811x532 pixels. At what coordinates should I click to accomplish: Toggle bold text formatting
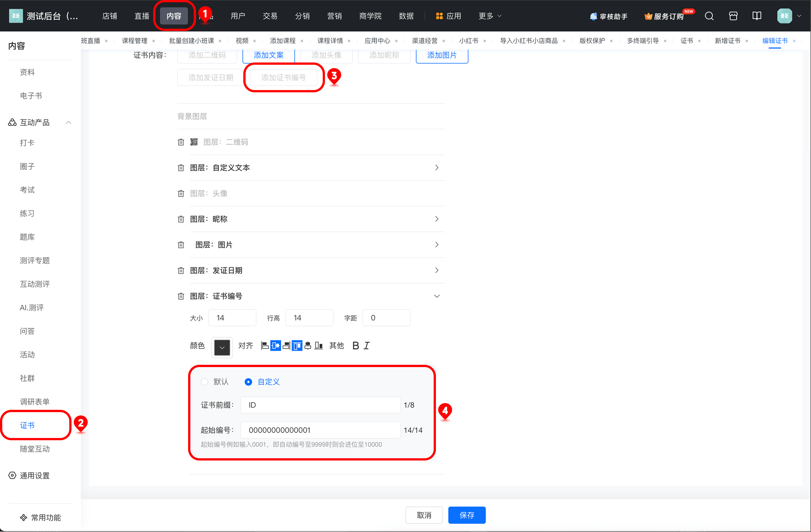355,346
